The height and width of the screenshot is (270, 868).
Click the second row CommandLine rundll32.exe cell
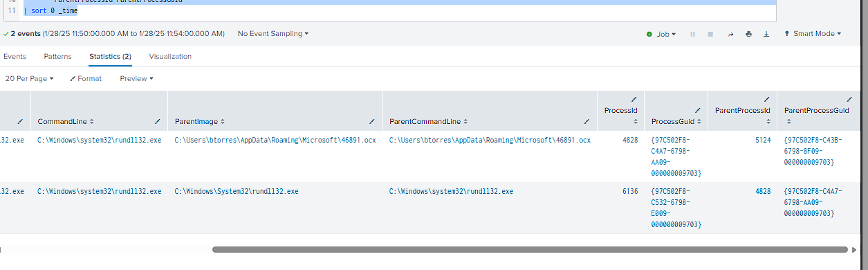(x=100, y=191)
